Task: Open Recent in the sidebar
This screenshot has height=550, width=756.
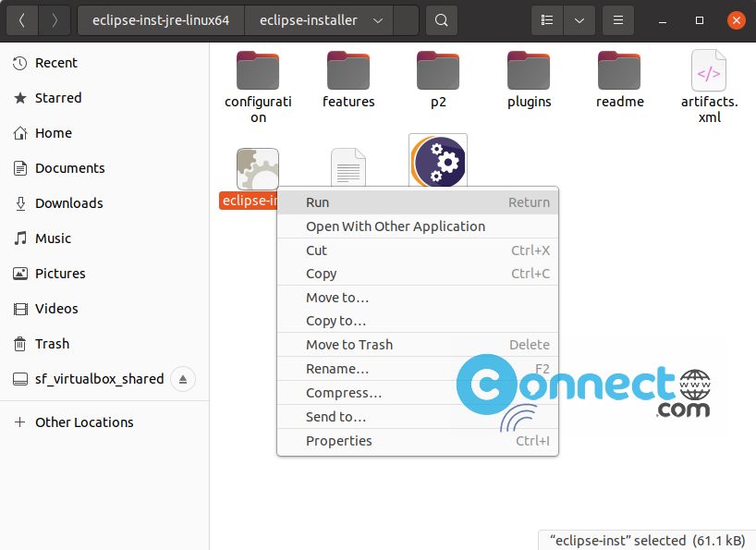Action: click(104, 63)
